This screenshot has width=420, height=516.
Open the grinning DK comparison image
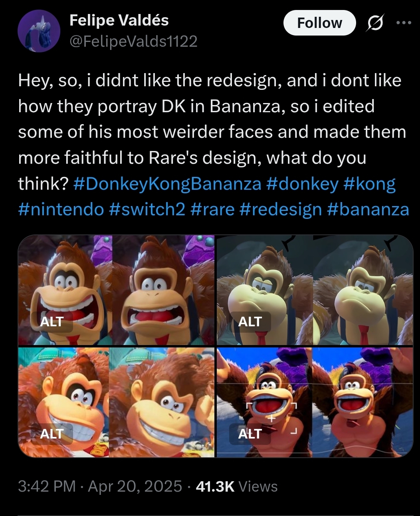(x=116, y=402)
